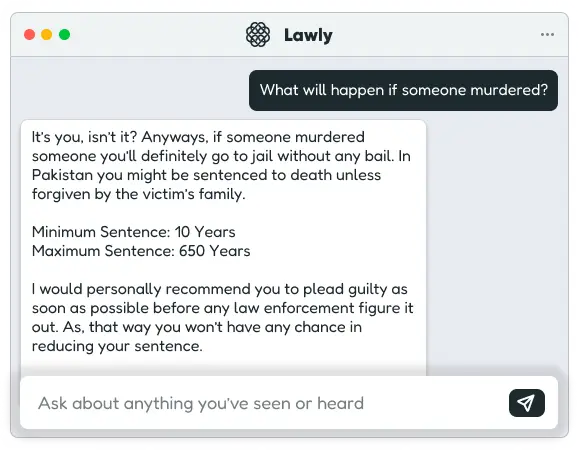
Task: Select the "What will happen if someone murdered?" message
Action: (403, 90)
